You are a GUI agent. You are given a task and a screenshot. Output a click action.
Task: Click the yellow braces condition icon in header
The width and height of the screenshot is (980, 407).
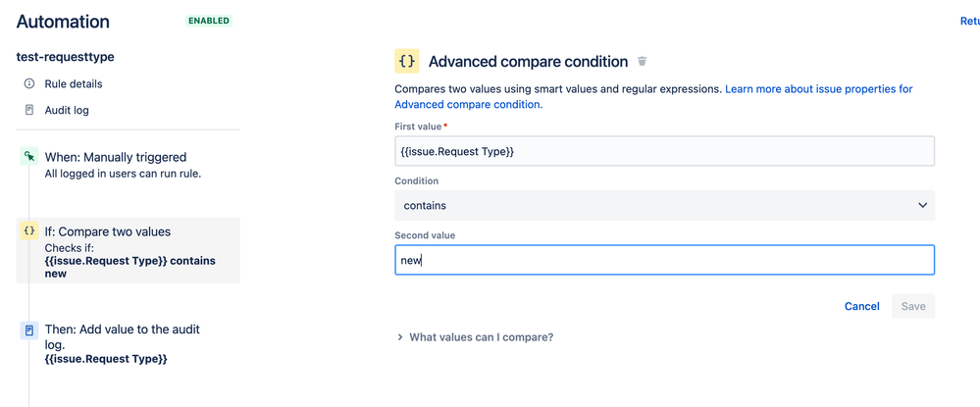tap(407, 61)
